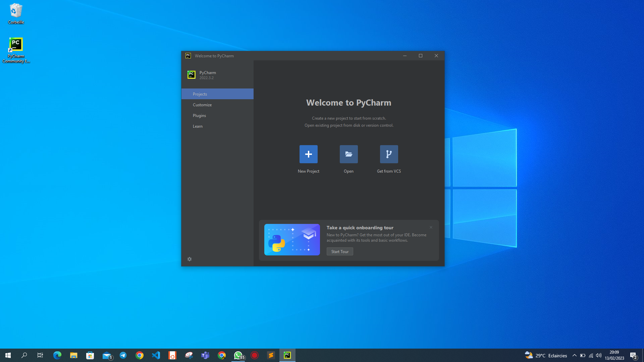Image resolution: width=644 pixels, height=362 pixels.
Task: Open the Plugins tab
Action: [x=217, y=115]
